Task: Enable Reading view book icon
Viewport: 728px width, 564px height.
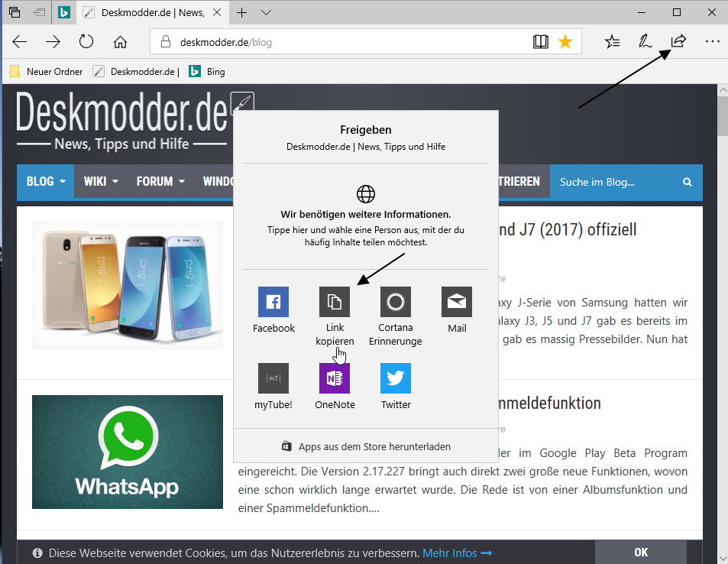Action: click(x=540, y=42)
